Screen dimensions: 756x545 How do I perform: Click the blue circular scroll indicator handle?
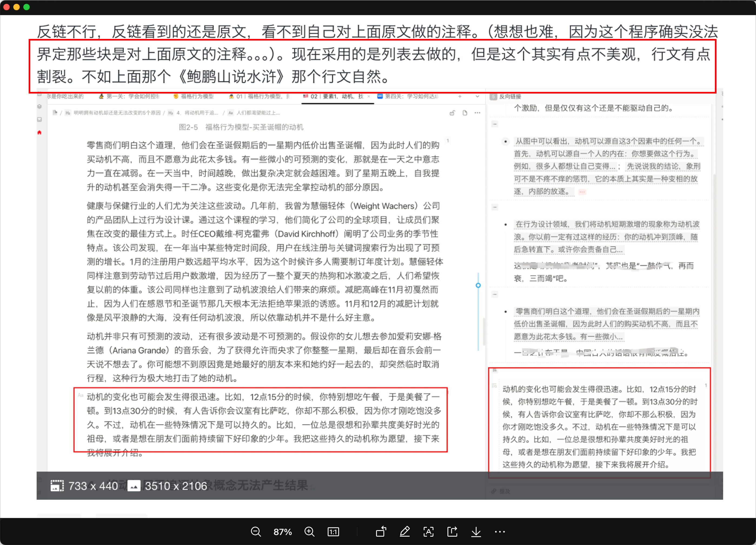click(x=478, y=285)
